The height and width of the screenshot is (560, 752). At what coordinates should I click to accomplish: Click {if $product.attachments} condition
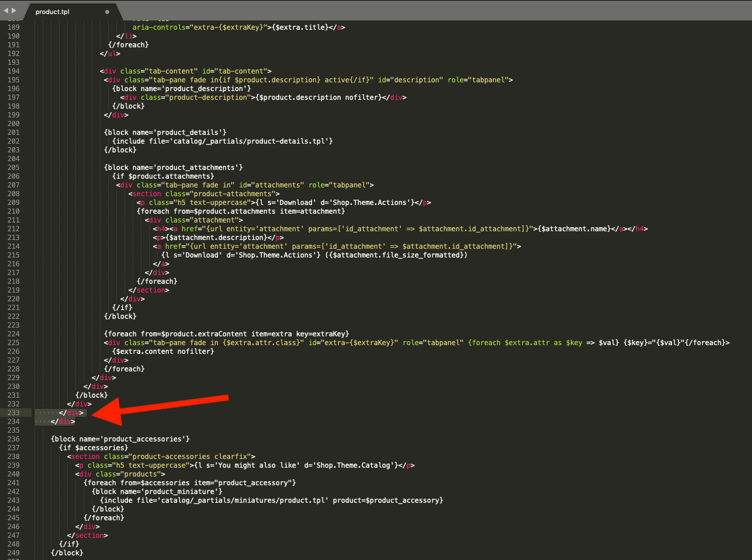point(163,176)
